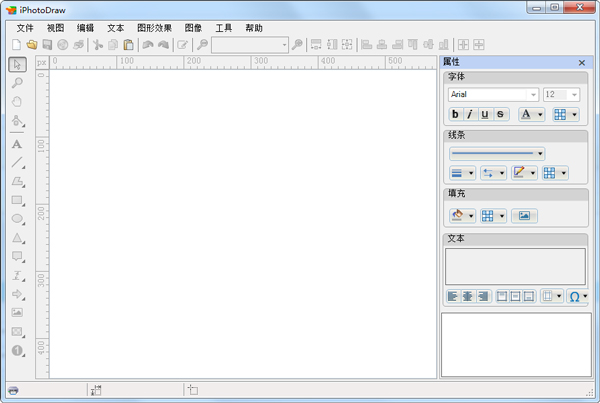Open the line color pencil picker

point(524,173)
